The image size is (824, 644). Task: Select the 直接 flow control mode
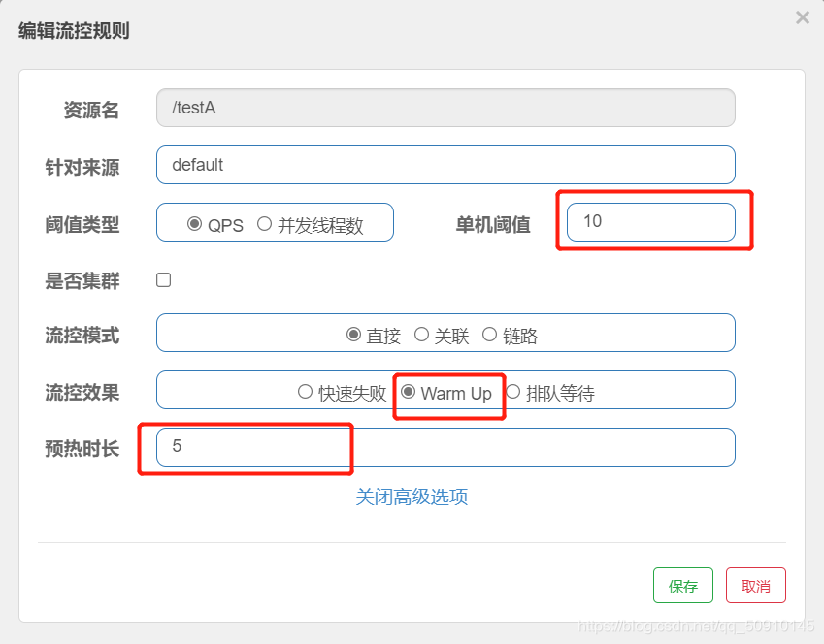point(353,334)
